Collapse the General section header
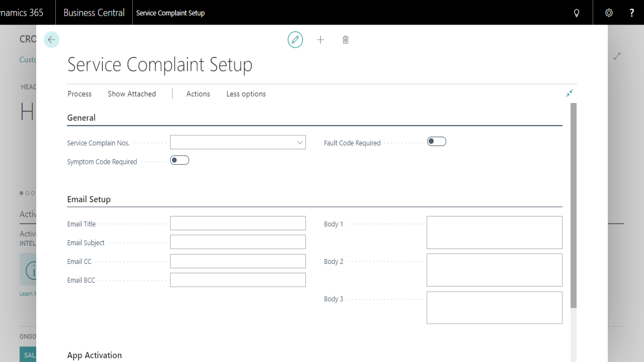This screenshot has height=362, width=644. pos(82,118)
